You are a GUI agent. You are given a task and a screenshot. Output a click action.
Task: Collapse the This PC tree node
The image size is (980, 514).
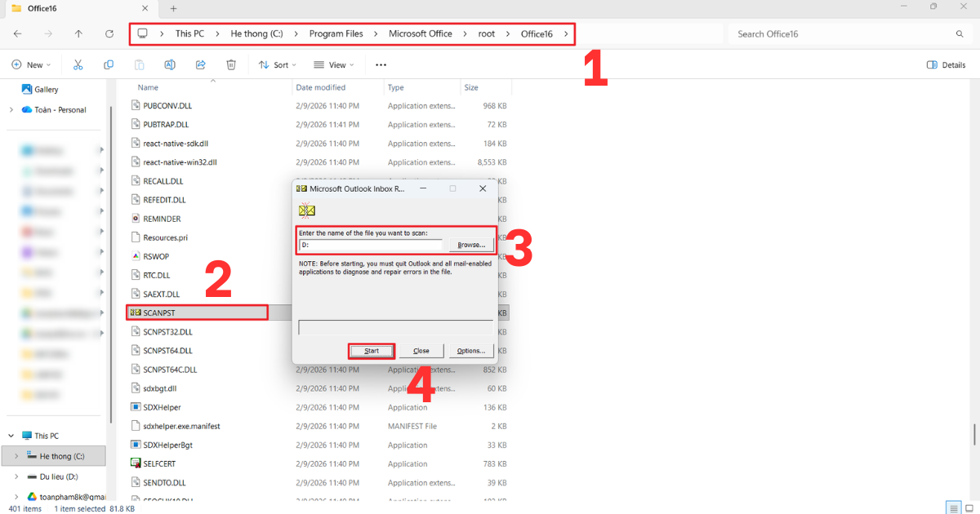click(11, 436)
